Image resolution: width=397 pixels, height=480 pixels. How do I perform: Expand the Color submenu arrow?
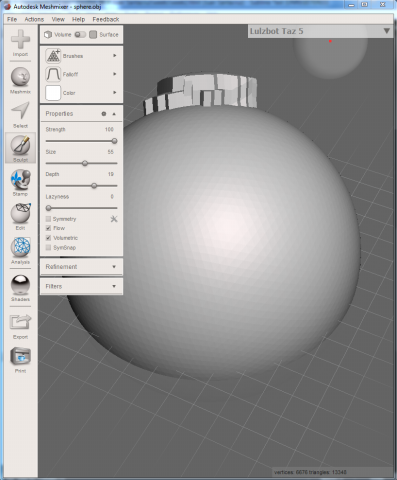coord(114,92)
